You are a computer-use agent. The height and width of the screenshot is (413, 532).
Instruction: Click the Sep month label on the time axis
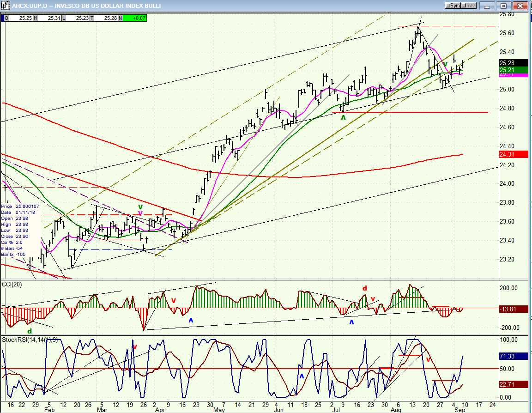pos(460,410)
